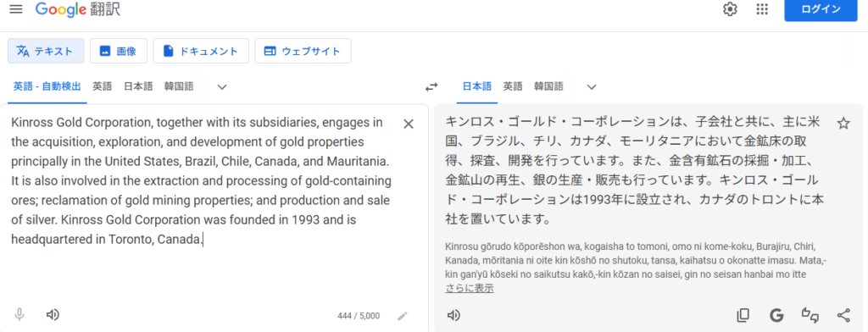Listen to the translated text audio

[453, 315]
